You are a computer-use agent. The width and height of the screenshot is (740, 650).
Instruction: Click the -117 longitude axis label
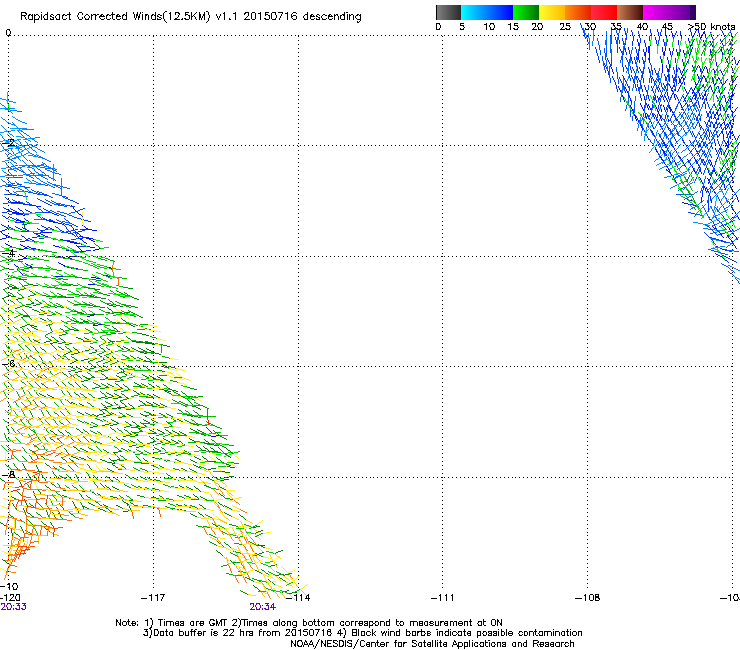153,598
